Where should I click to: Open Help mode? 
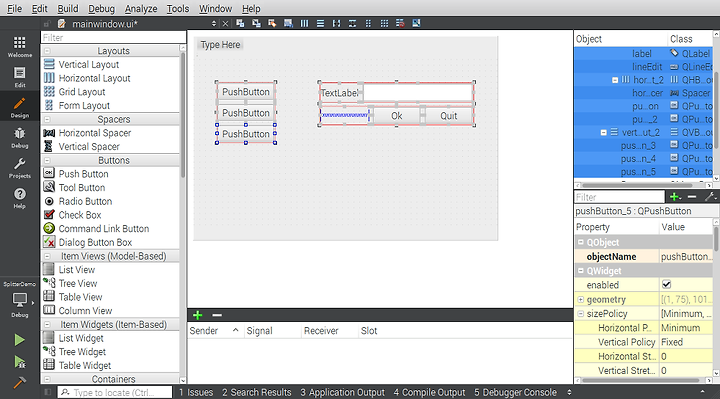pos(20,198)
